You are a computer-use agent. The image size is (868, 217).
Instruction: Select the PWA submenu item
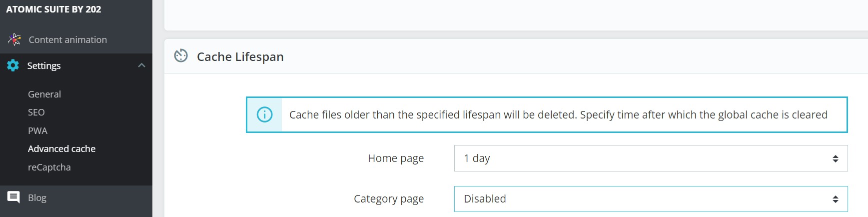pos(37,130)
